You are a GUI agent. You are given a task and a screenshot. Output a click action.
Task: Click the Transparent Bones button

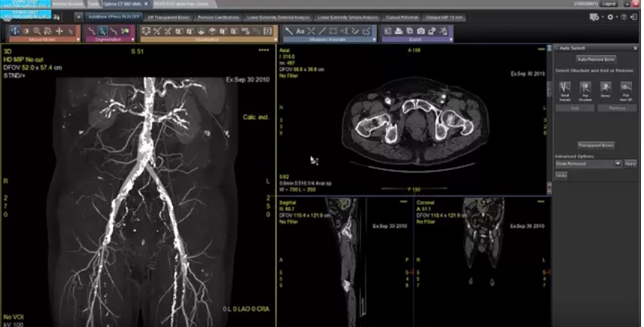[x=596, y=145]
